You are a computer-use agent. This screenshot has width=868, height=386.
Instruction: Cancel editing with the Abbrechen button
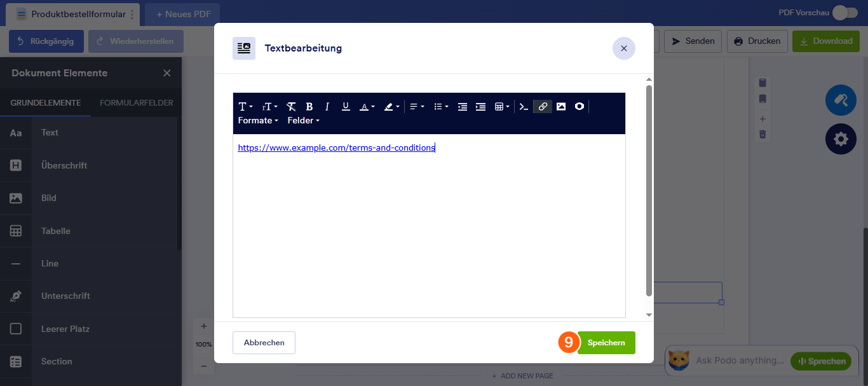[x=264, y=342]
